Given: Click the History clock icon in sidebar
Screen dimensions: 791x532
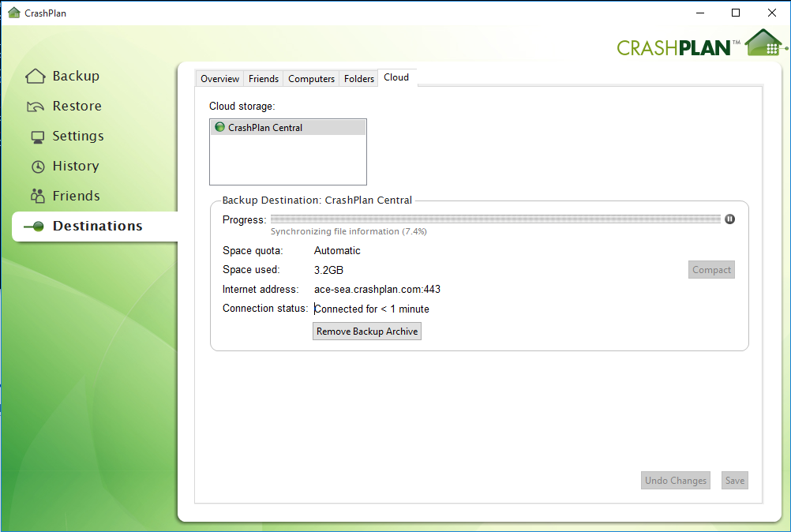Looking at the screenshot, I should pos(38,167).
